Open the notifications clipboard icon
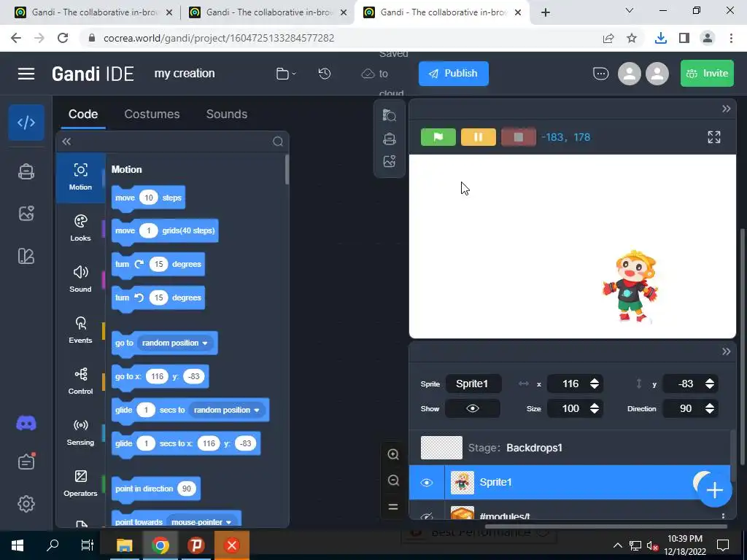 coord(26,461)
